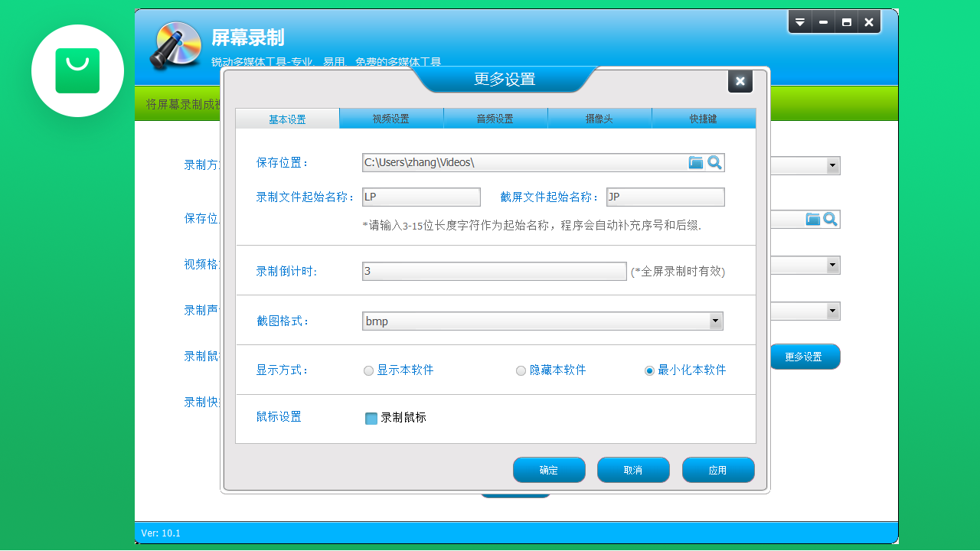Image resolution: width=980 pixels, height=551 pixels.
Task: Click the green shopping bag app icon
Action: 77,70
